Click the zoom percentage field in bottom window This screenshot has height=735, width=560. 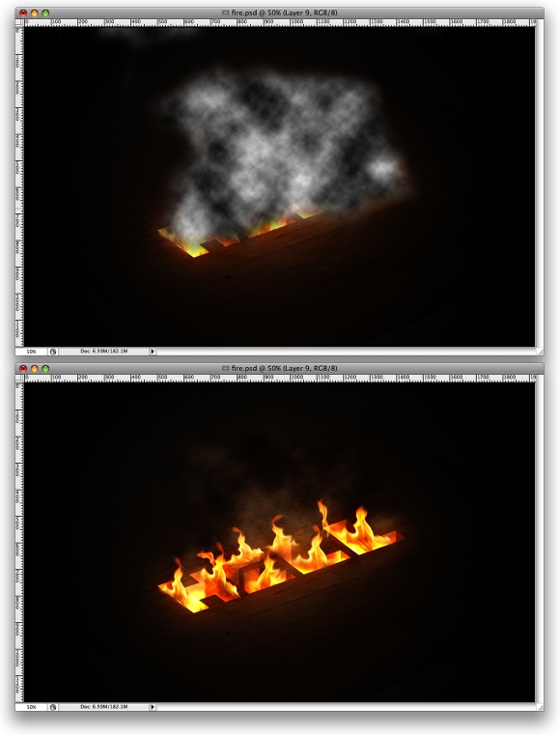click(32, 706)
